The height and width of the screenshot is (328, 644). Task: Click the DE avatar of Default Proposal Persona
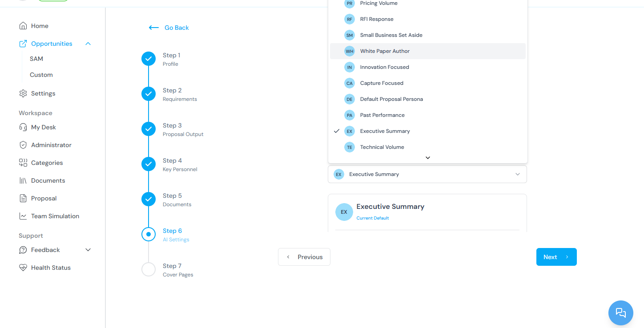350,99
